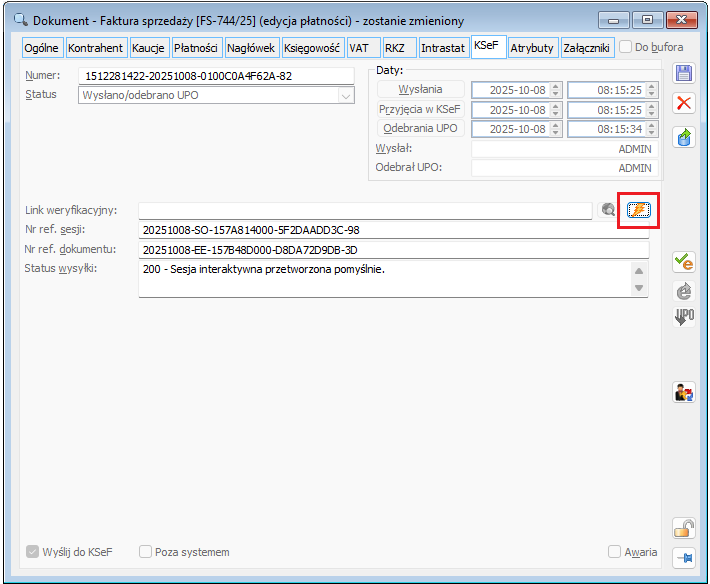Open the Nagłówek tab
This screenshot has height=584, width=710.
point(251,48)
